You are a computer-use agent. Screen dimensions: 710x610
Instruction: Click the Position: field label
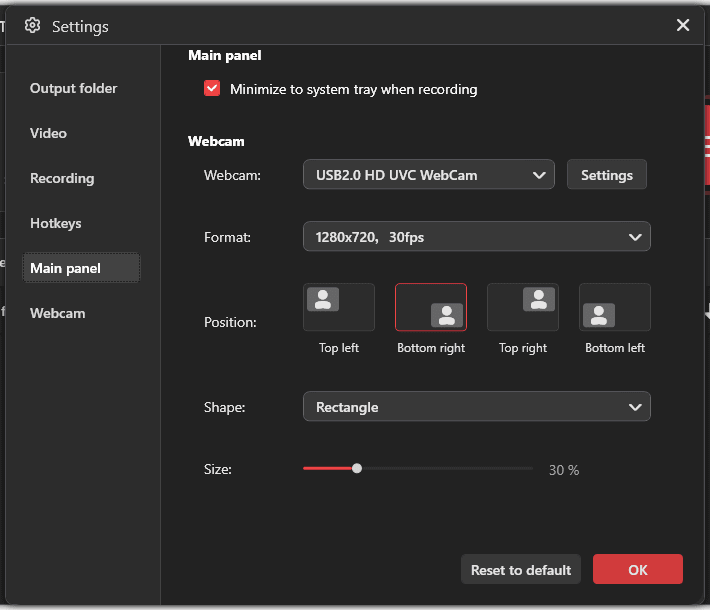[x=230, y=322]
